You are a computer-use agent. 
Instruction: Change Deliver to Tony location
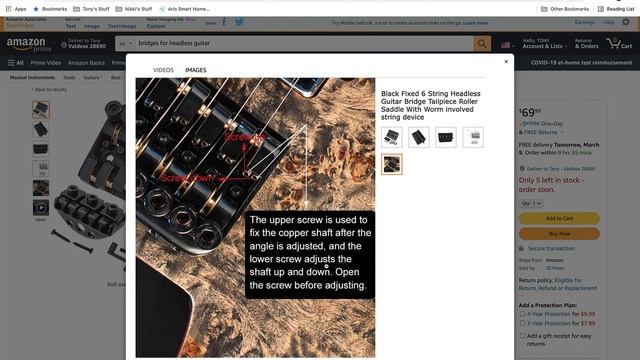click(x=84, y=44)
